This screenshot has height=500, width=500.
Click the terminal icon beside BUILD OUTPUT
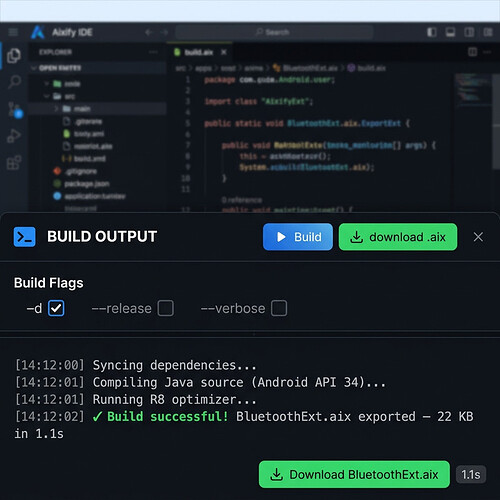click(24, 237)
